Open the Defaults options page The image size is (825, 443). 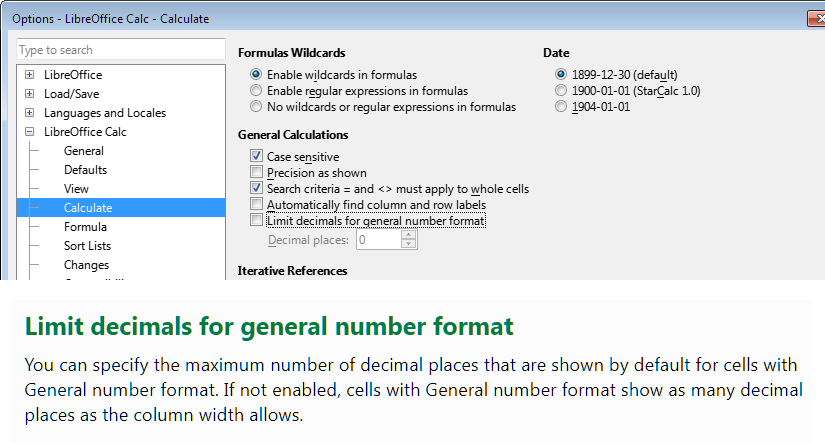(x=85, y=170)
